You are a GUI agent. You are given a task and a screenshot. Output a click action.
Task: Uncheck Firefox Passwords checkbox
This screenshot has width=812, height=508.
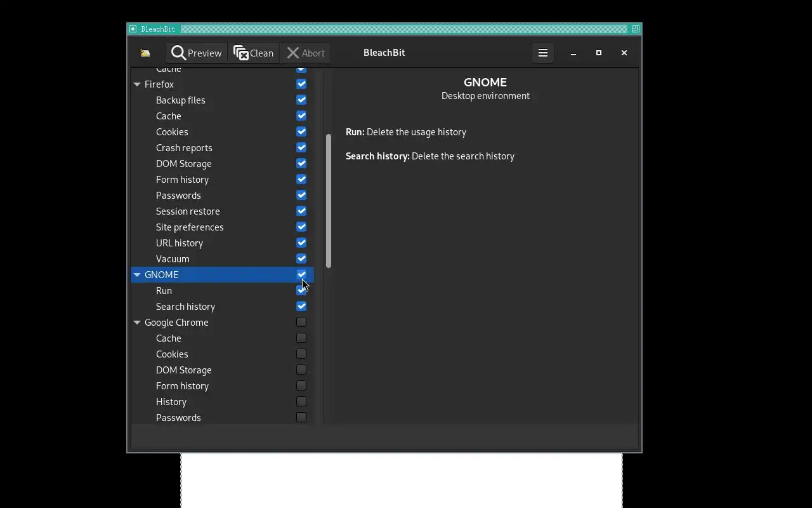[x=301, y=195]
